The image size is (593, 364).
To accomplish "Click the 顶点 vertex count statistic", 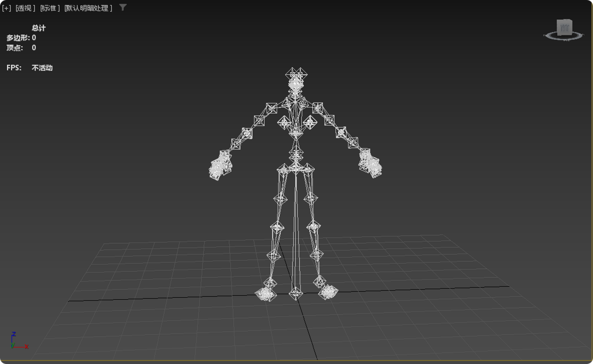I will click(x=21, y=48).
